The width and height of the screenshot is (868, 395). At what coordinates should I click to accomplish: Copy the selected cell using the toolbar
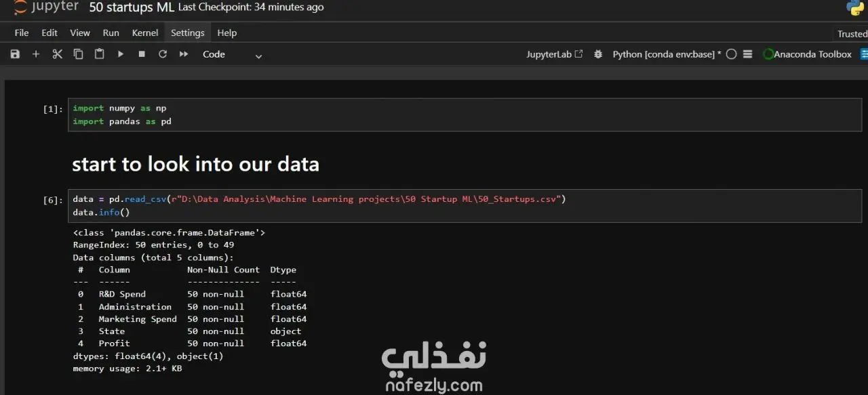tap(78, 54)
